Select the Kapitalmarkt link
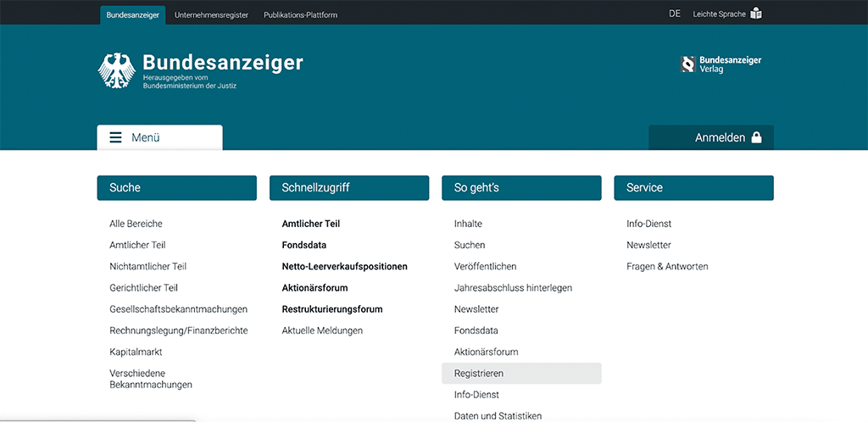868x422 pixels. click(x=136, y=352)
